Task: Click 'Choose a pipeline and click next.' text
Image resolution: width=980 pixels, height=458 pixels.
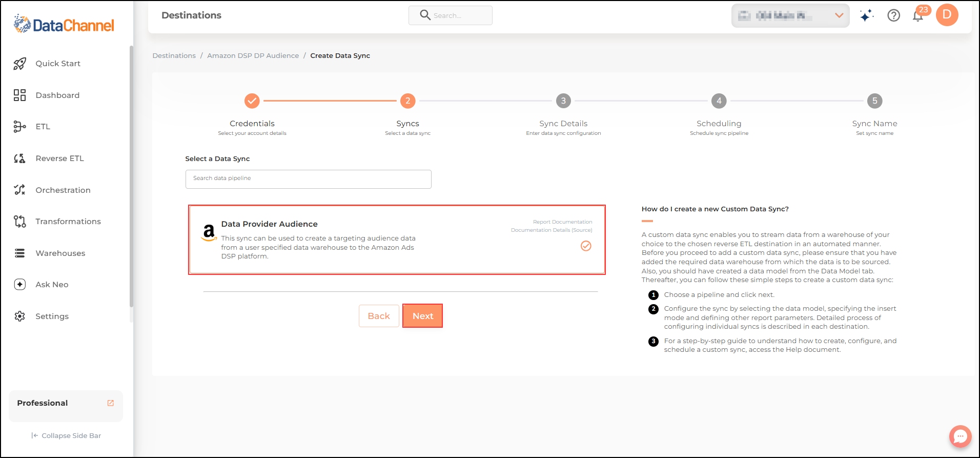Action: point(719,295)
